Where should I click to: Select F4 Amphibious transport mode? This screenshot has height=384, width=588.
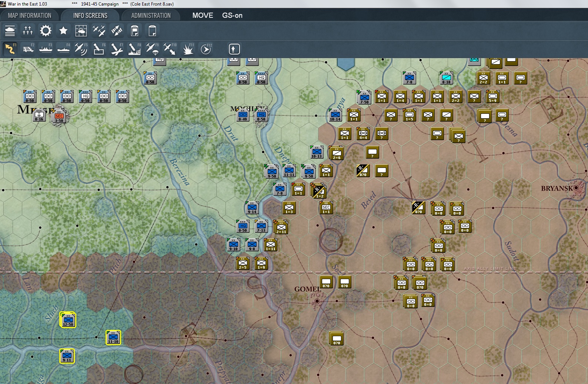tap(63, 49)
